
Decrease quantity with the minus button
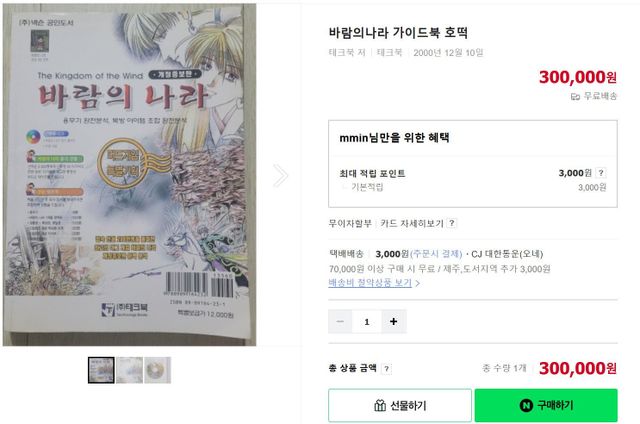[340, 322]
